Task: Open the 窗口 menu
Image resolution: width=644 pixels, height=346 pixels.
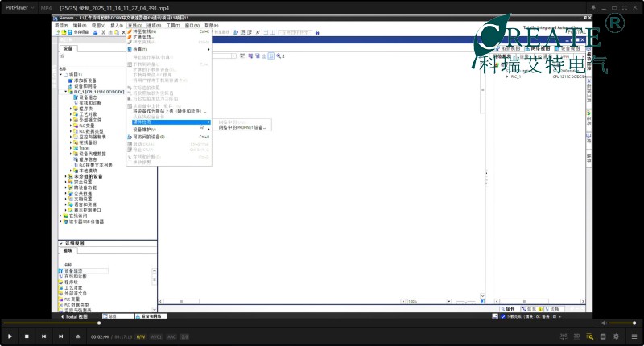Action: [x=192, y=26]
